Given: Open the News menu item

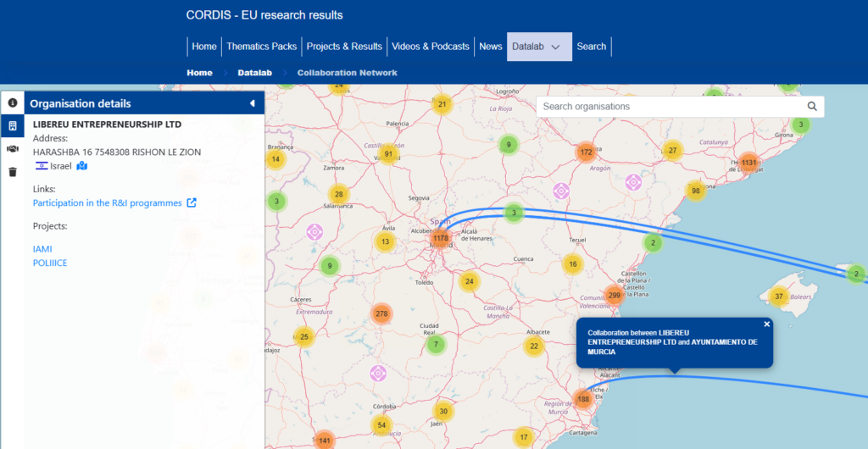Looking at the screenshot, I should [491, 47].
